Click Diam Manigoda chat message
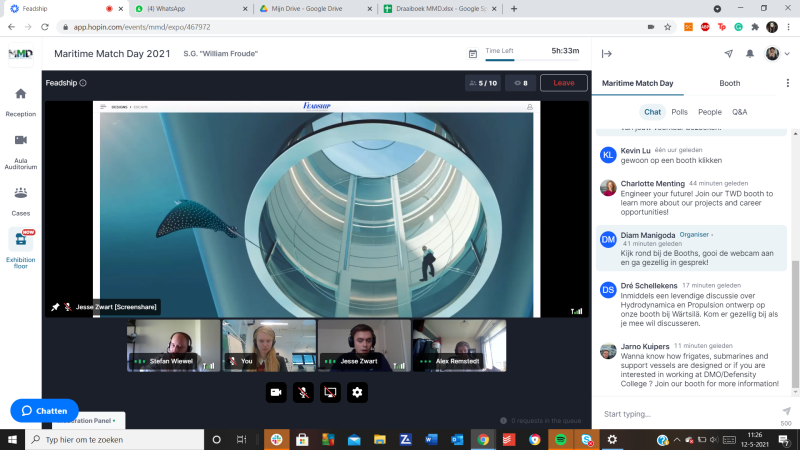The height and width of the screenshot is (450, 800). coord(691,248)
